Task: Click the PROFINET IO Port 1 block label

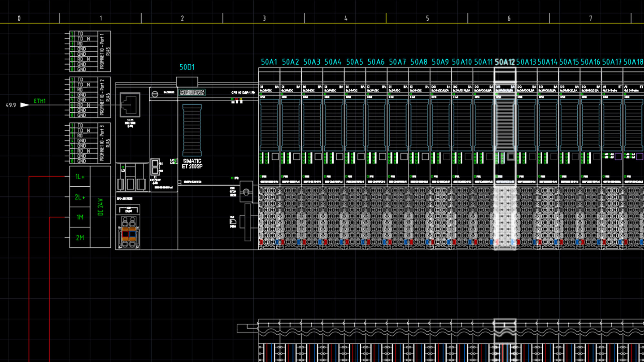Action: 102,51
